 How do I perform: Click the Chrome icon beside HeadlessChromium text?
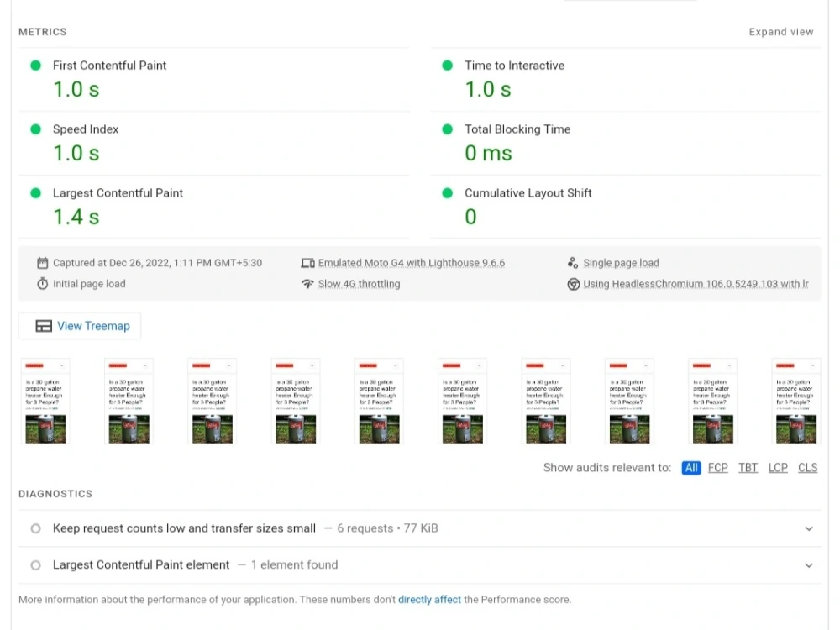(x=573, y=284)
